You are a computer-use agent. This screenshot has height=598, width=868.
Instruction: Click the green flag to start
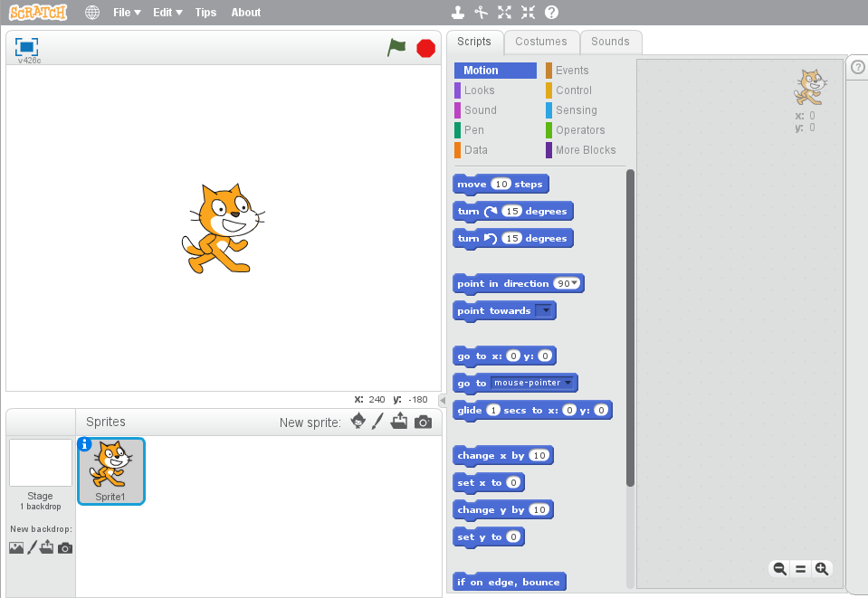click(396, 48)
